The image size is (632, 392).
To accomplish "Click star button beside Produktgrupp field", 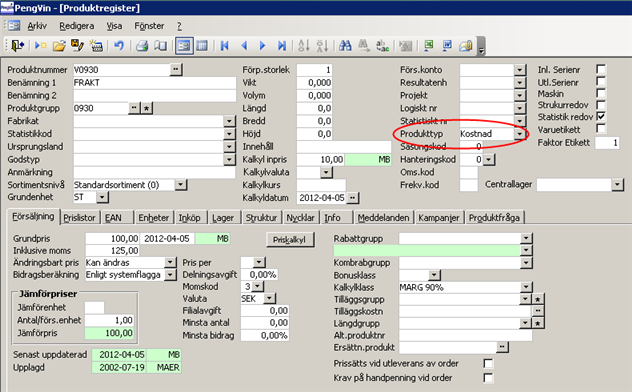I will click(147, 108).
